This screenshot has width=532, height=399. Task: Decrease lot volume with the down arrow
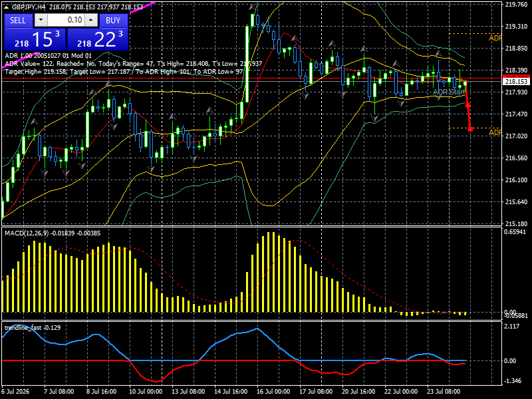coord(41,20)
